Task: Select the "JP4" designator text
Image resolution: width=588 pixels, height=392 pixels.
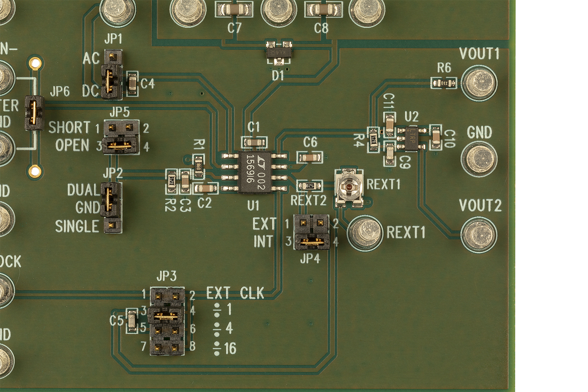Action: coord(310,258)
